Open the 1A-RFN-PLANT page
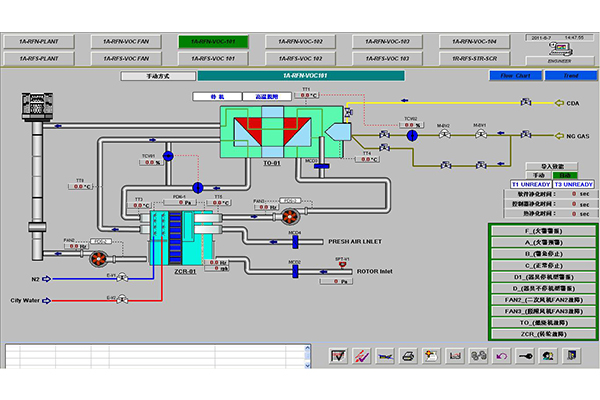Screen dimensions: 600x400 pyautogui.click(x=37, y=41)
